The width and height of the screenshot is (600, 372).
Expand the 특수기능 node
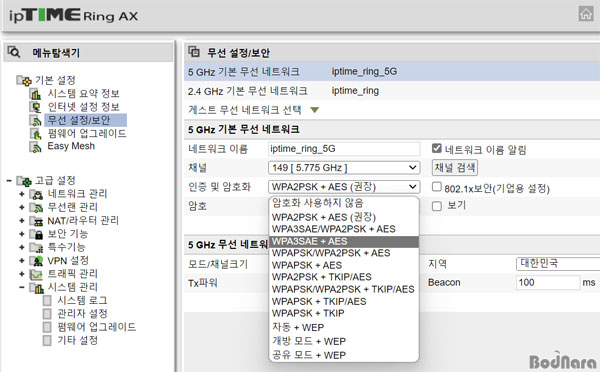[21, 247]
